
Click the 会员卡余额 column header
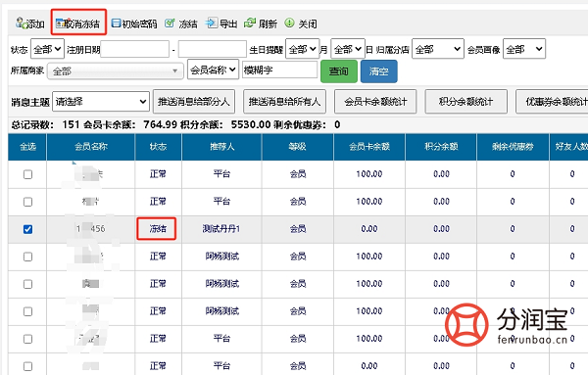369,147
